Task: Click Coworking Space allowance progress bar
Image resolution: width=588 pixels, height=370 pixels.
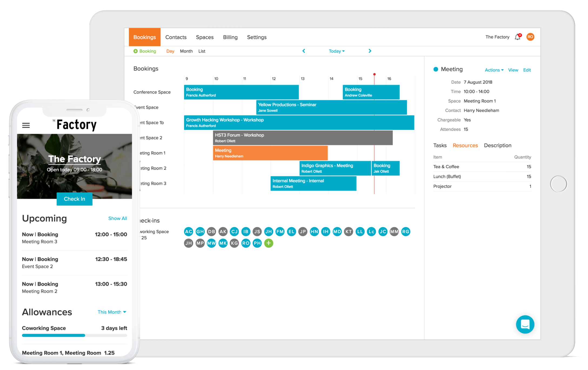Action: 74,335
